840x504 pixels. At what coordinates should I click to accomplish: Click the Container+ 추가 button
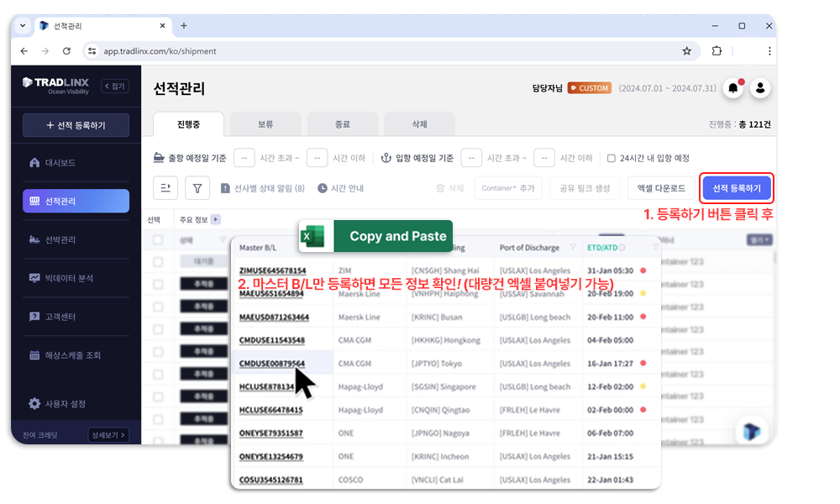[x=508, y=188]
